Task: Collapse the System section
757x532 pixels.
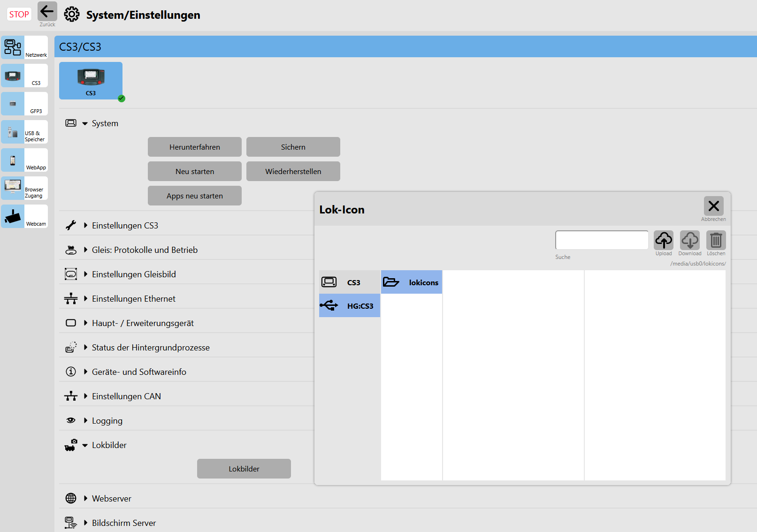Action: click(x=85, y=123)
